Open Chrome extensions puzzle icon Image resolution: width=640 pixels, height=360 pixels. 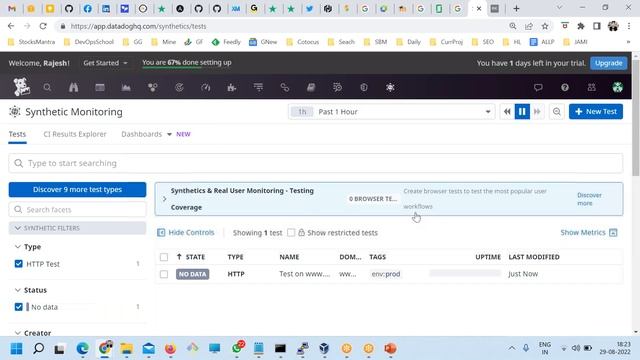[581, 26]
